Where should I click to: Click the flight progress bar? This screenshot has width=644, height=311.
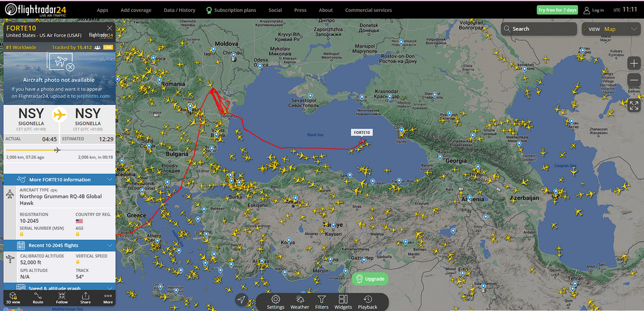tap(60, 150)
